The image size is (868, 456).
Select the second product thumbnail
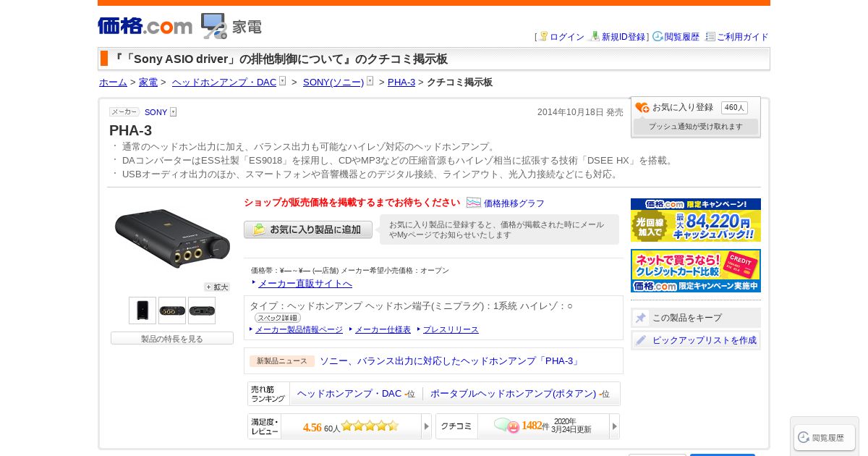(x=172, y=311)
